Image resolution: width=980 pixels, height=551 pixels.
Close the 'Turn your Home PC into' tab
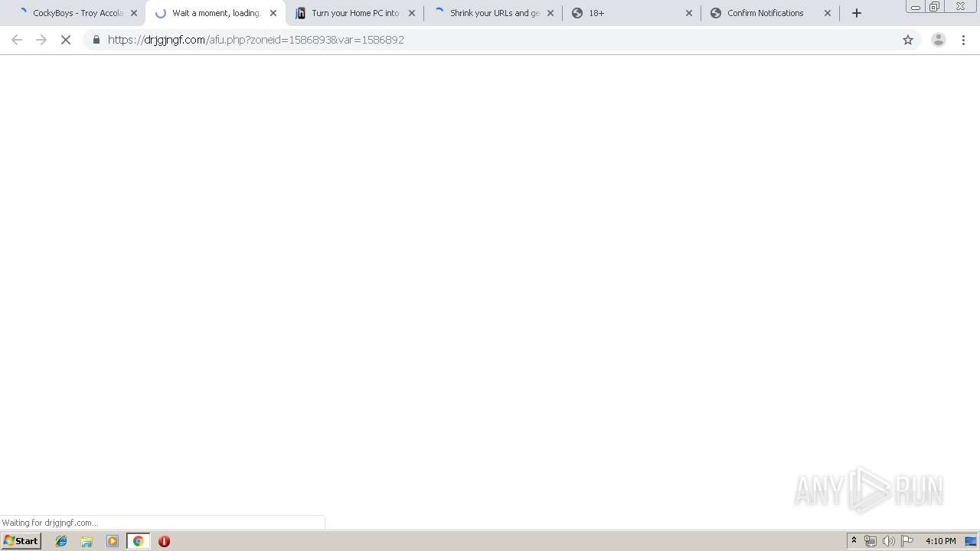412,13
